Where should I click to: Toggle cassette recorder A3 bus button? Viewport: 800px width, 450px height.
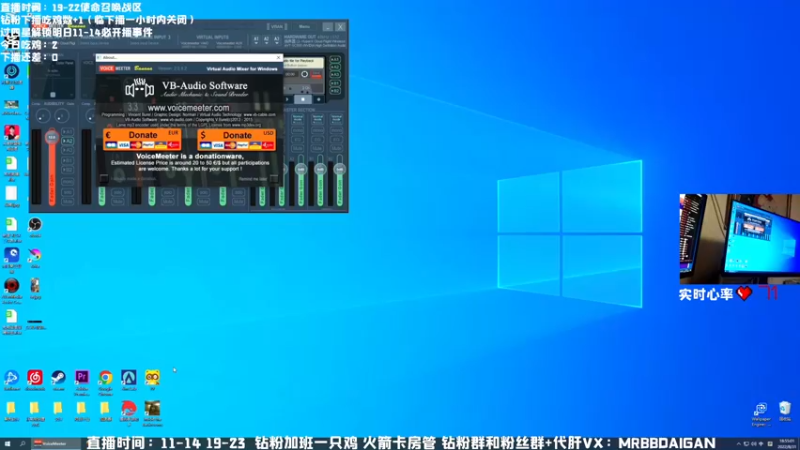point(335,74)
